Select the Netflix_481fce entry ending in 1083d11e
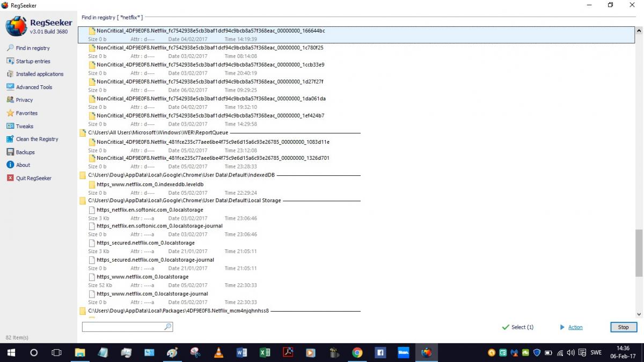The image size is (644, 362). (x=213, y=142)
